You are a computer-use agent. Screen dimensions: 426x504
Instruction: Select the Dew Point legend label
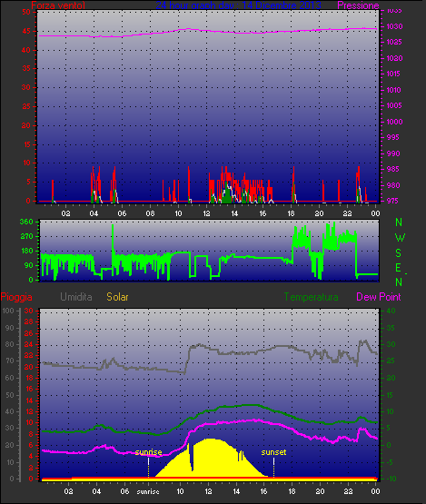(x=379, y=297)
